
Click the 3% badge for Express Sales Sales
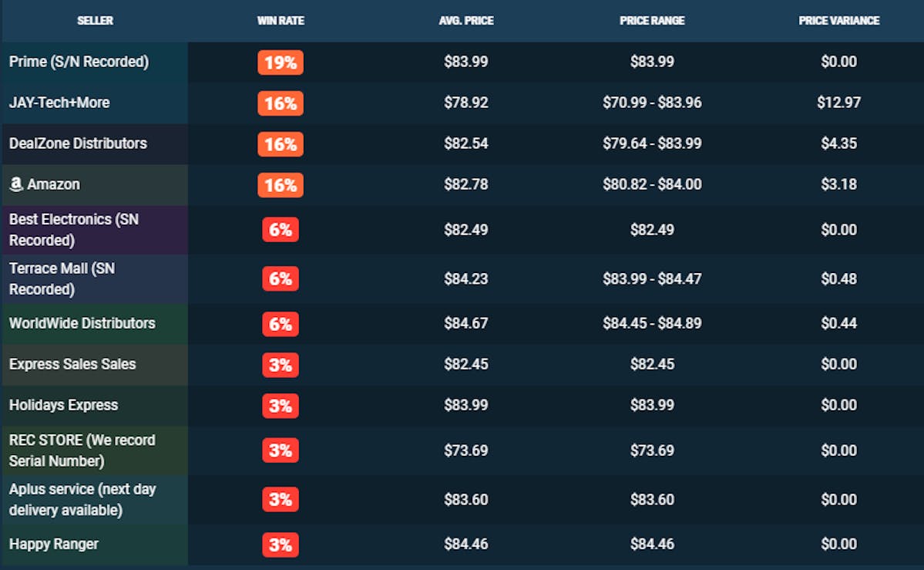point(281,365)
